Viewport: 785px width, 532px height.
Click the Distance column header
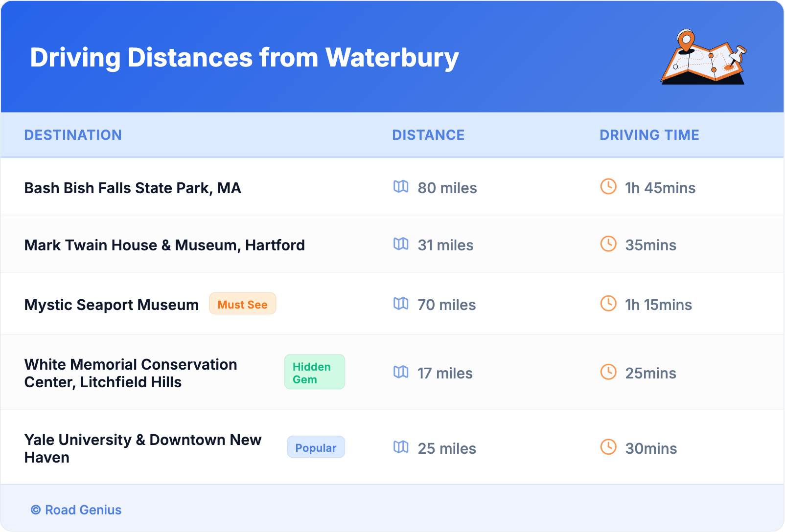click(x=428, y=135)
